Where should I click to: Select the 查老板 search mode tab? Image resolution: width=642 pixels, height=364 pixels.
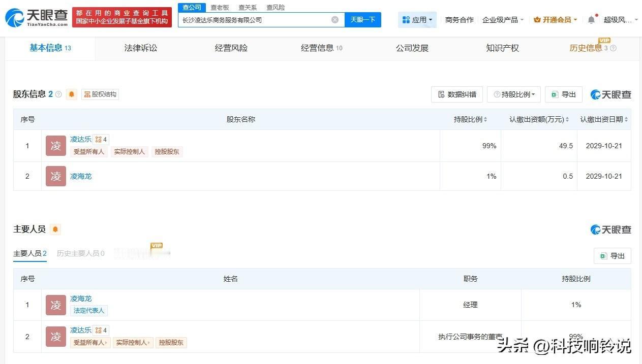pyautogui.click(x=220, y=7)
